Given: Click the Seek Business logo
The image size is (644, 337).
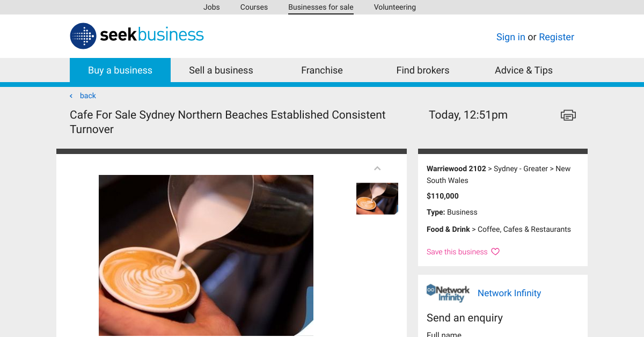Looking at the screenshot, I should 136,35.
